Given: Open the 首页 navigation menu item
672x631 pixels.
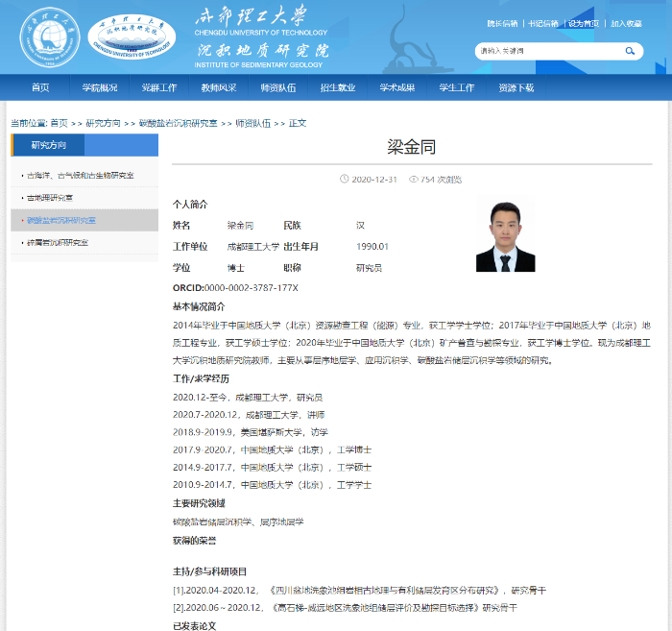Looking at the screenshot, I should click(x=40, y=87).
